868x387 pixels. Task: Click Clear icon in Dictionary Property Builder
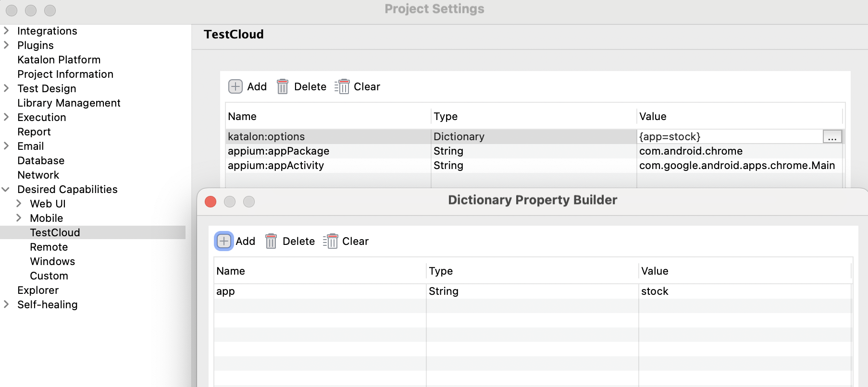tap(330, 241)
